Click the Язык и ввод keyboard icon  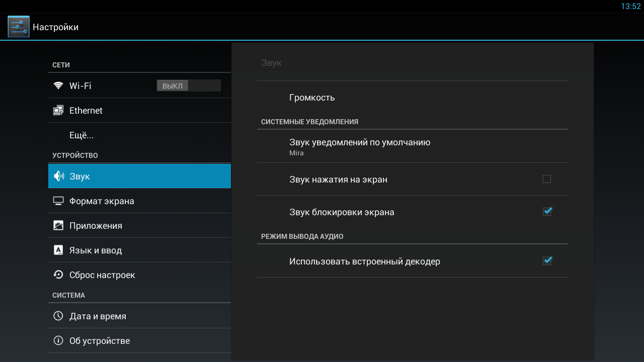[x=58, y=250]
